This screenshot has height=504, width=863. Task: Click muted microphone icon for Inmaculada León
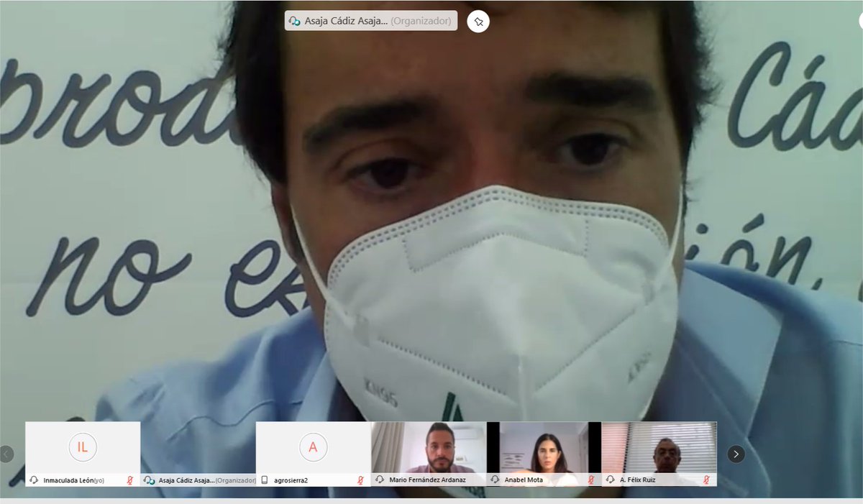(x=130, y=480)
